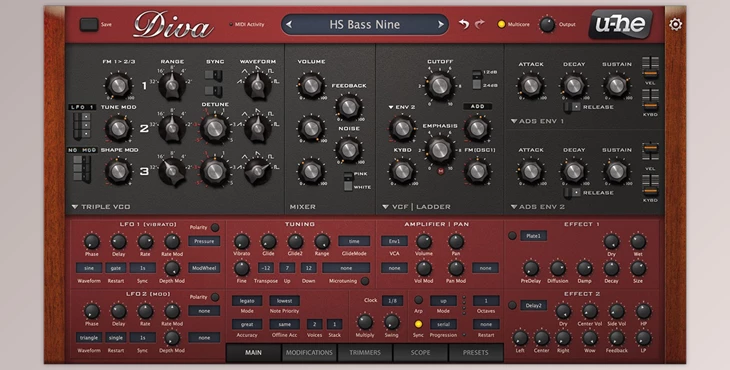Enable Effect 1 power button
The image size is (730, 370).
(x=512, y=236)
